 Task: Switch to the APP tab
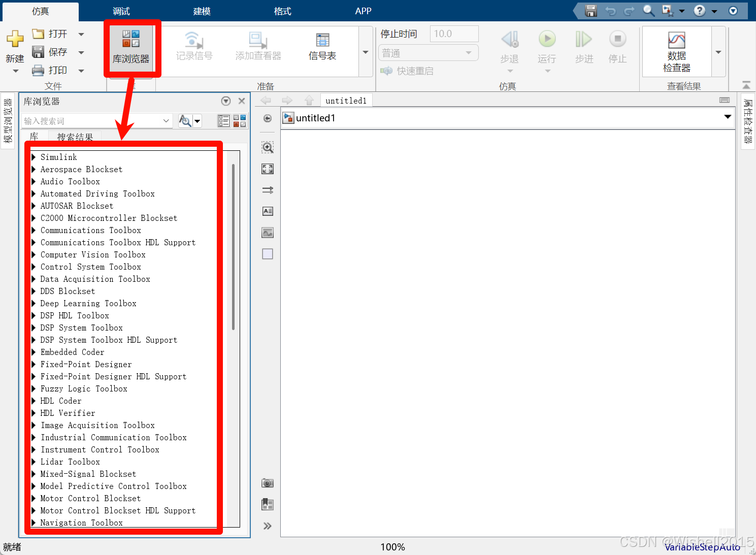363,11
